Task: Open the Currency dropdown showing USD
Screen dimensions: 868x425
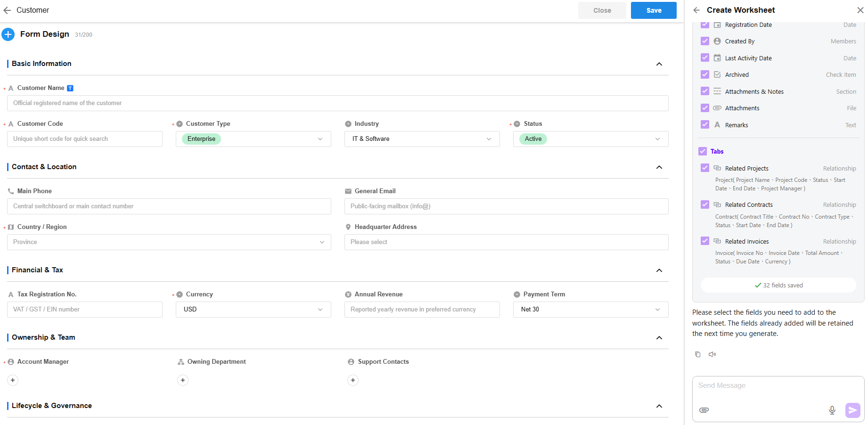Action: pyautogui.click(x=253, y=310)
